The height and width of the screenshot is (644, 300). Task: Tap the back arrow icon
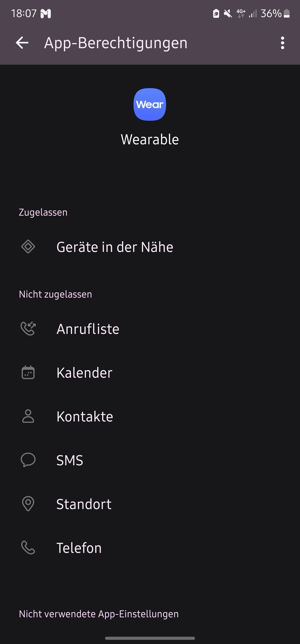22,43
